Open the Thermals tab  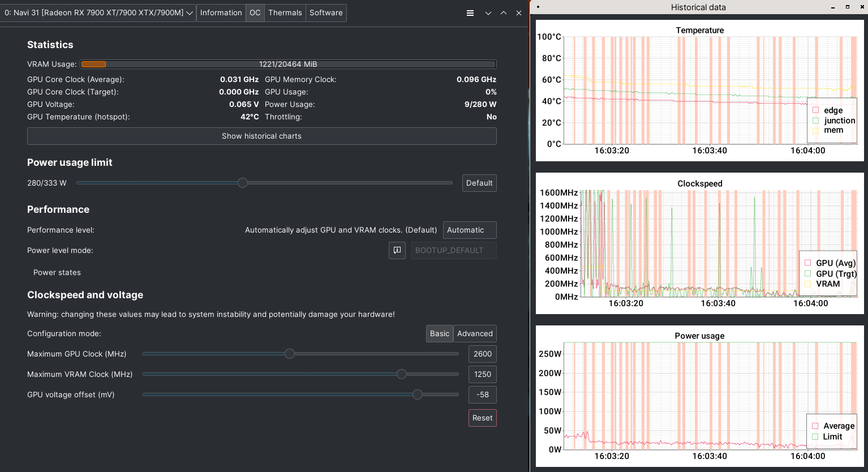(285, 13)
